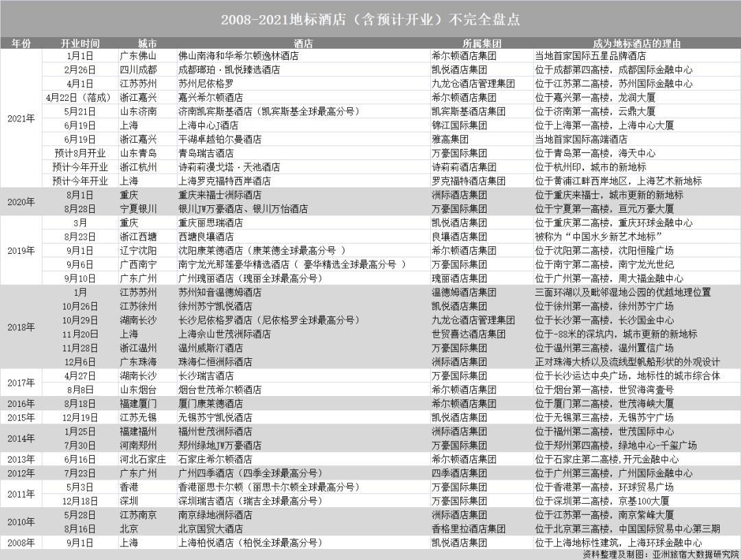
Task: Click hotel '珠海仁恒洲际酒店'
Action: pos(215,362)
